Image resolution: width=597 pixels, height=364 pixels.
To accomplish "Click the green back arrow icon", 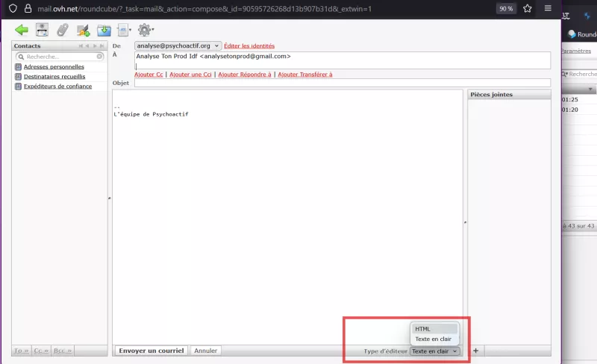I will pos(22,30).
